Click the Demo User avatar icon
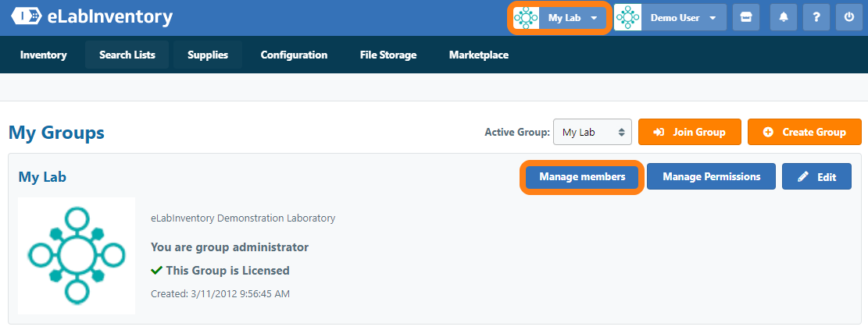The image size is (868, 330). pyautogui.click(x=628, y=17)
